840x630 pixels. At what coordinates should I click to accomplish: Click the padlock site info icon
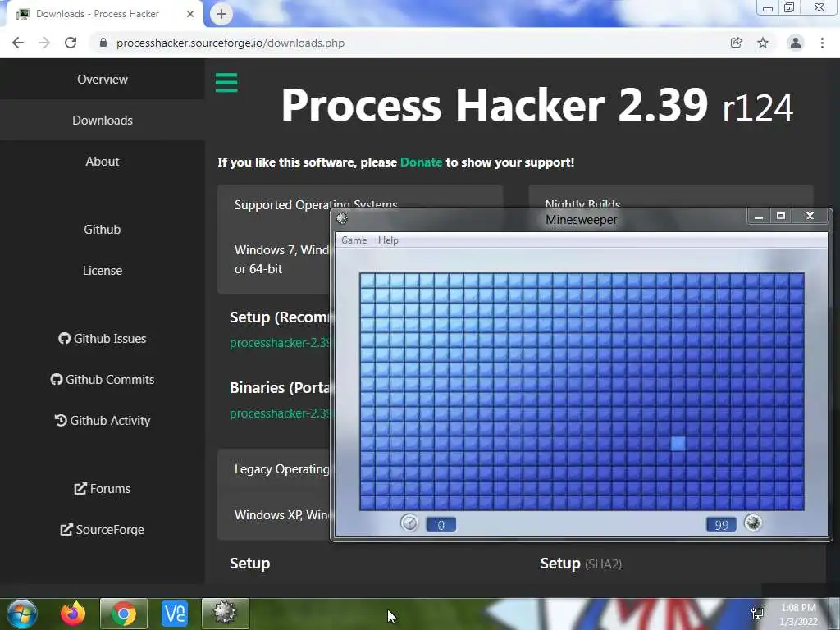click(103, 43)
